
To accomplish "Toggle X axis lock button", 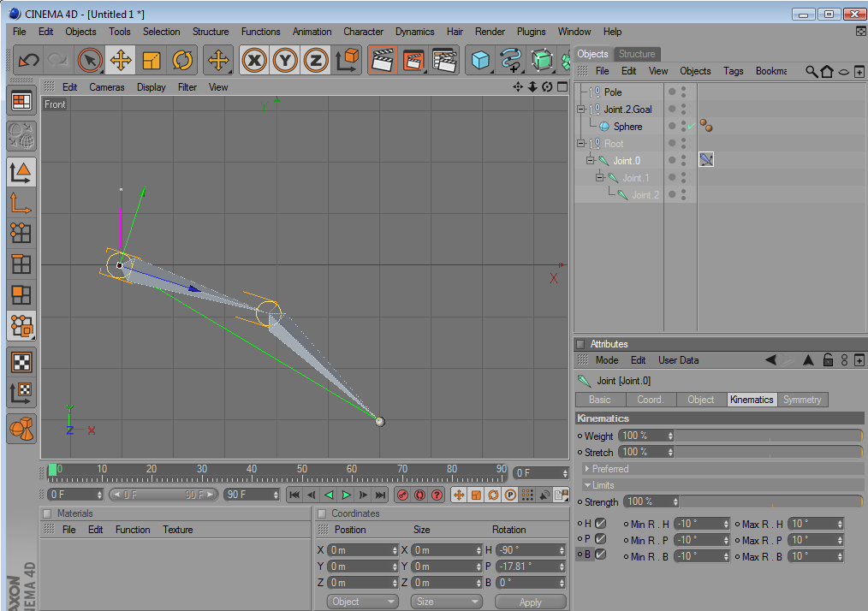I will (x=254, y=60).
